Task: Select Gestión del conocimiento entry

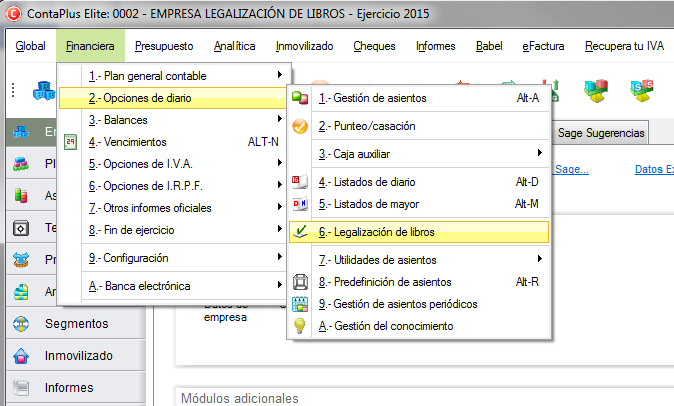Action: tap(419, 326)
